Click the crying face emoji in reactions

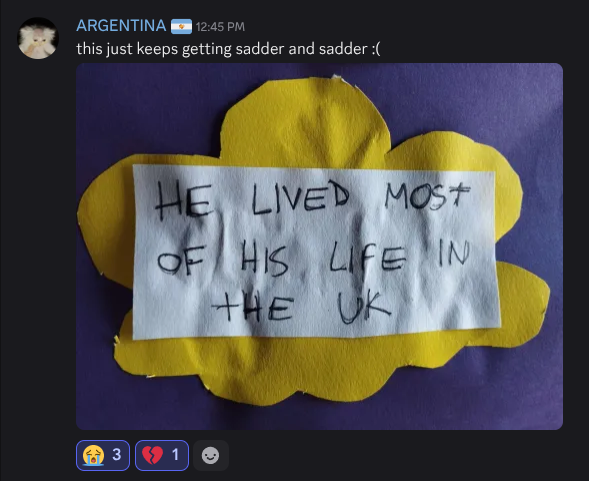[94, 455]
